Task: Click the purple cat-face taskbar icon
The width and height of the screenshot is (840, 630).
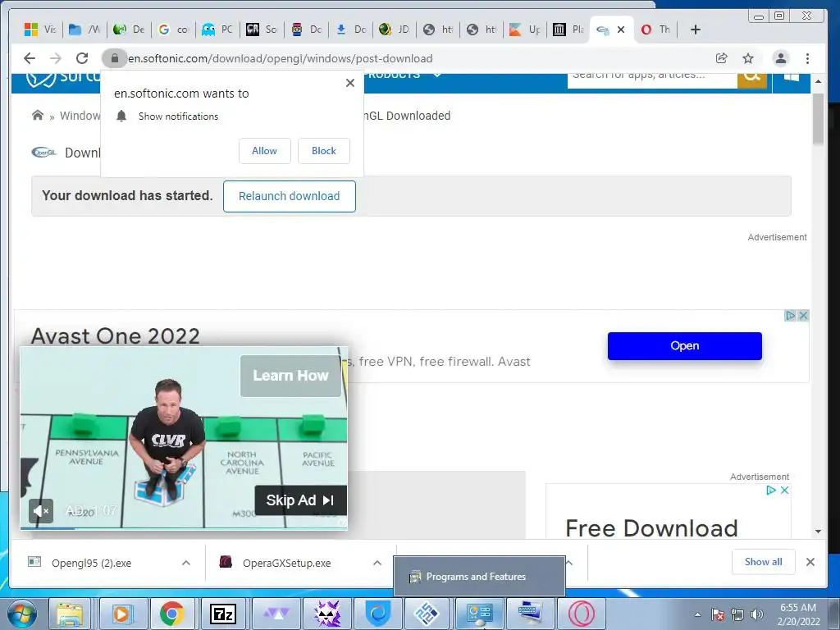Action: click(327, 614)
